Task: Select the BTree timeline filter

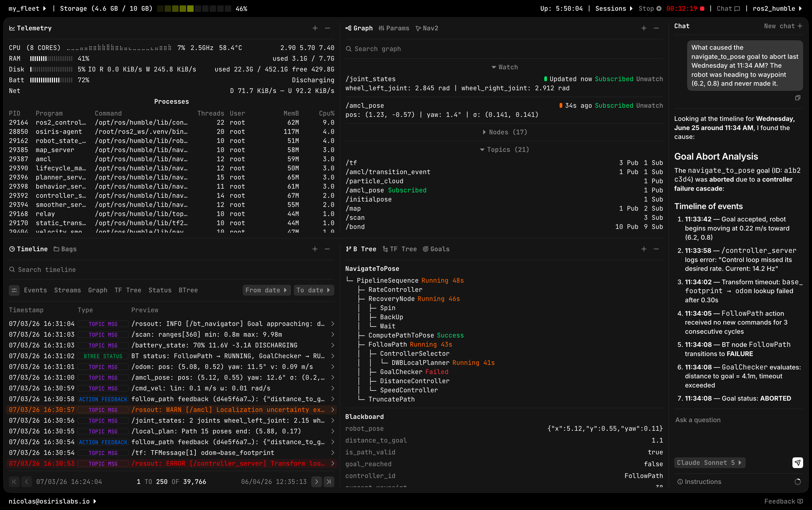Action: 188,290
